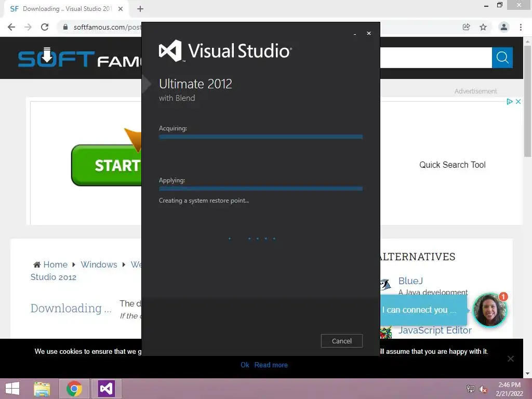The height and width of the screenshot is (399, 532).
Task: Open the Studio 2012 breadcrumb link
Action: tap(54, 277)
